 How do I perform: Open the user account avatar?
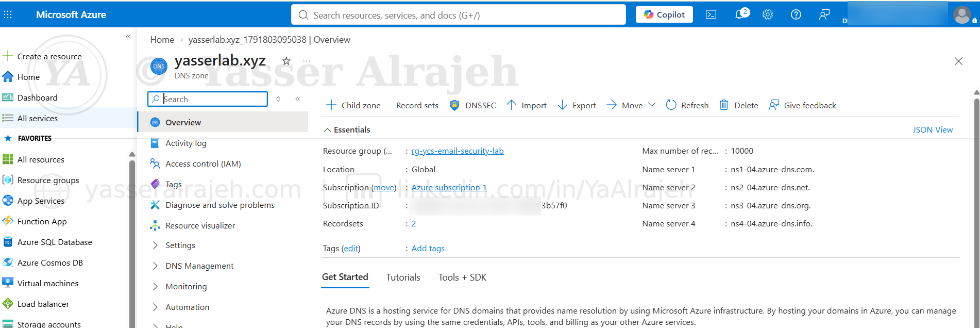(962, 14)
